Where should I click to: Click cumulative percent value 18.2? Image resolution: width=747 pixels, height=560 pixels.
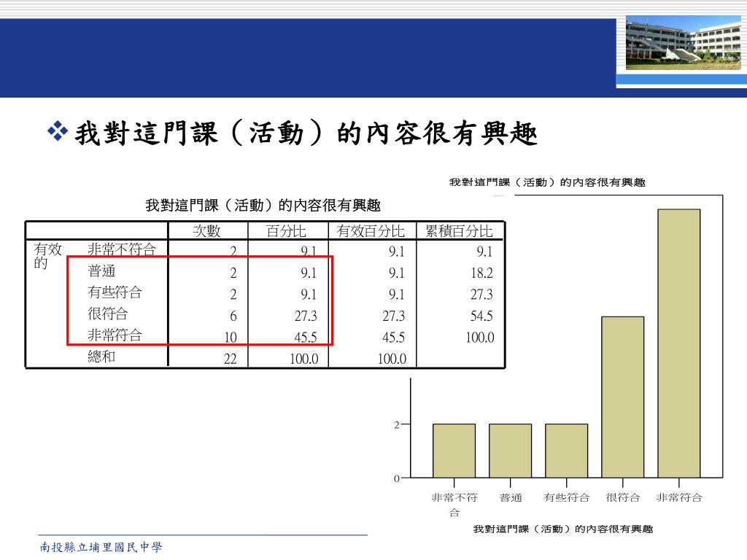(x=481, y=273)
